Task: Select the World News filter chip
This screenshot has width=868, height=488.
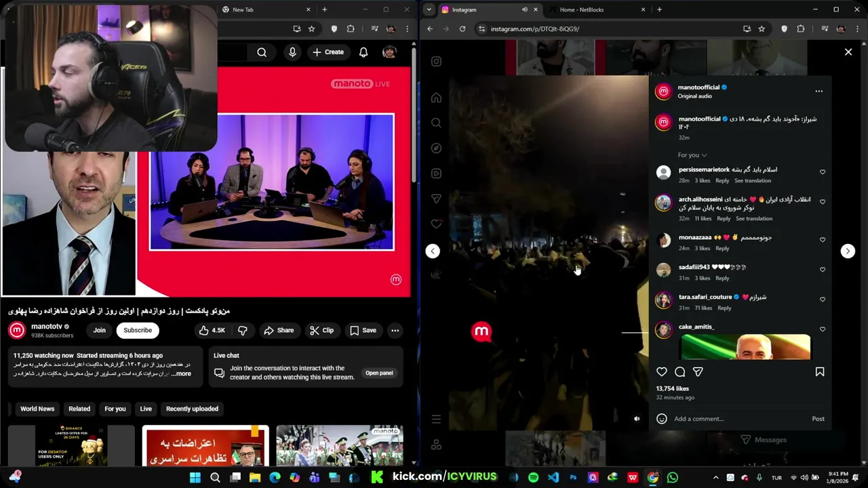Action: pos(37,409)
